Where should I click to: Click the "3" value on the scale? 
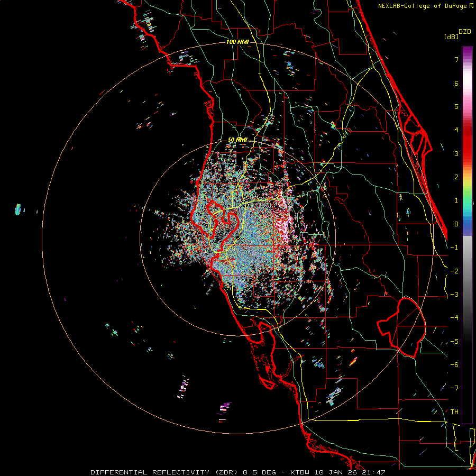[456, 153]
